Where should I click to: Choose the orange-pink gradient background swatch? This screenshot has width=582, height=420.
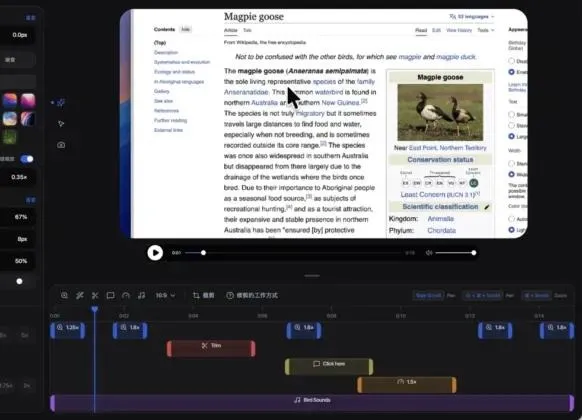click(10, 100)
